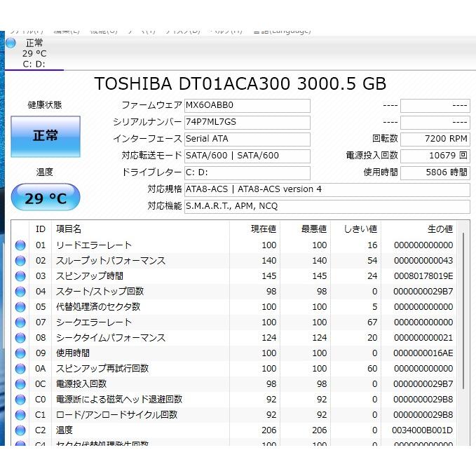Viewport: 476px width, 476px height.
Task: Select the シークタイムパフォーマンス attribute name
Action: pyautogui.click(x=111, y=338)
